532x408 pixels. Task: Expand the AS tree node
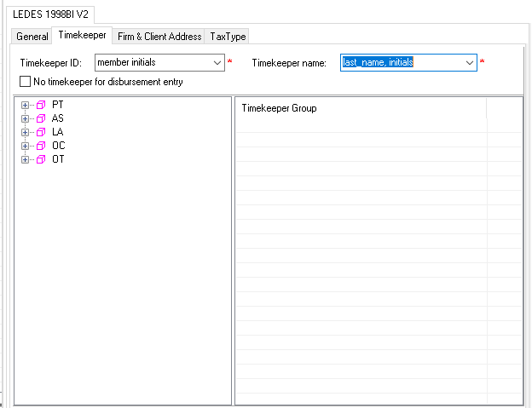click(25, 118)
